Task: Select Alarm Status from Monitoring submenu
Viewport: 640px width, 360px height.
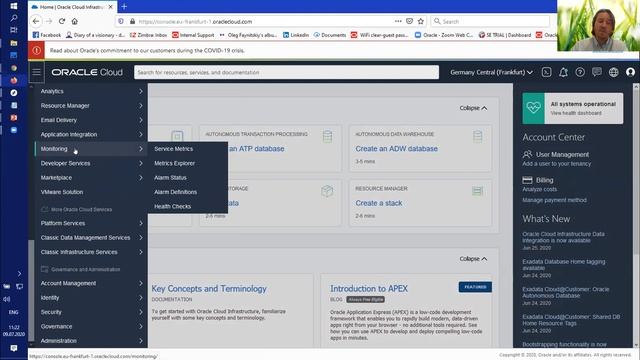Action: 171,178
